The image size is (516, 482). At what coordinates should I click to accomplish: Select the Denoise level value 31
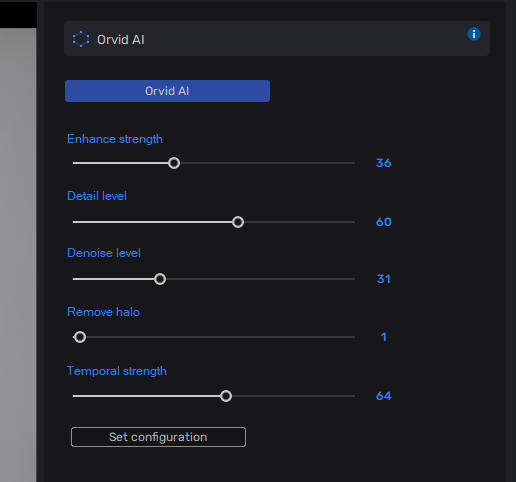pyautogui.click(x=383, y=279)
